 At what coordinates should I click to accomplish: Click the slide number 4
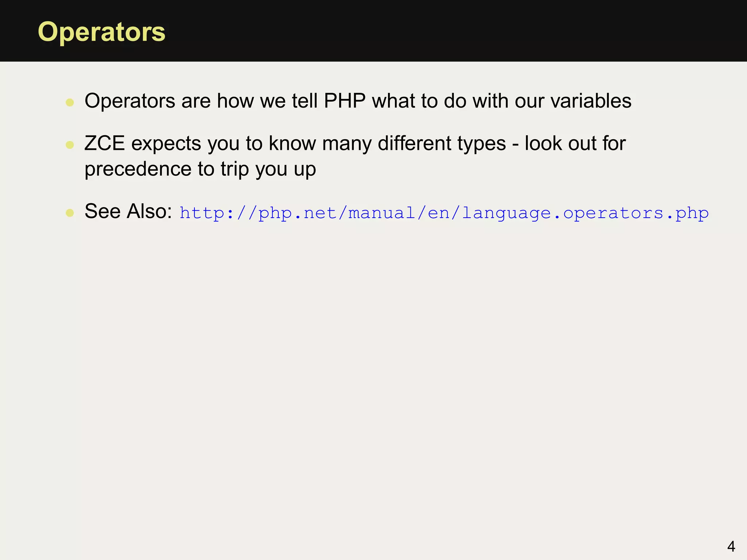coord(731,546)
